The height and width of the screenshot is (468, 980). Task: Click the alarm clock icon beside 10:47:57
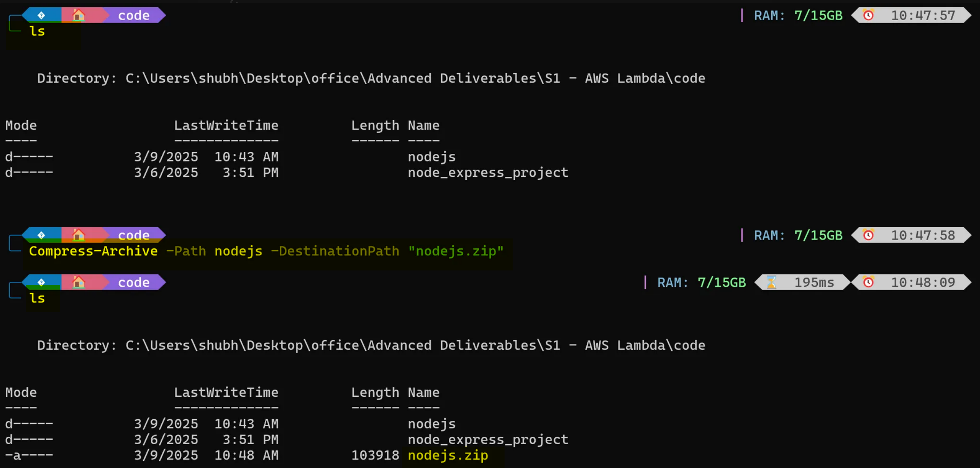tap(868, 15)
